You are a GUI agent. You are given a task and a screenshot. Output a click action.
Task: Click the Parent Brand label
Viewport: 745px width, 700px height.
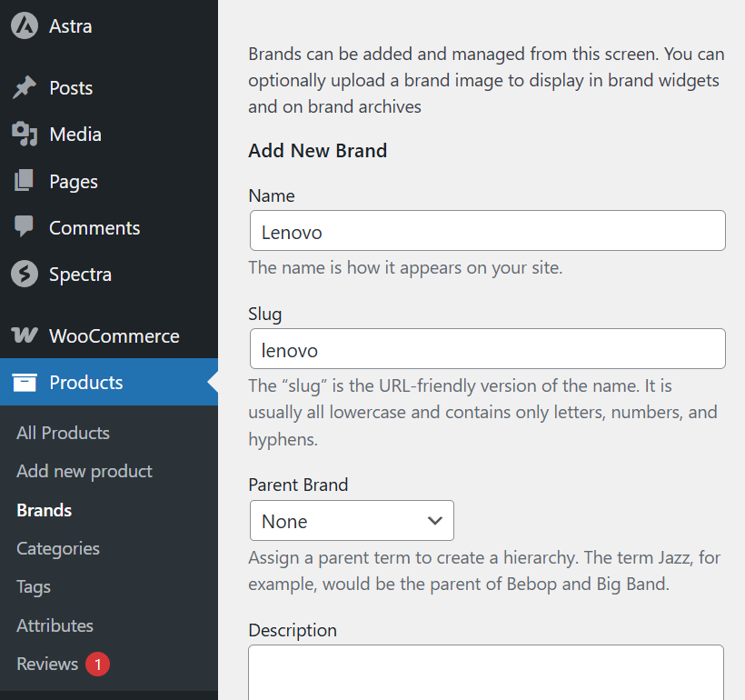point(298,485)
